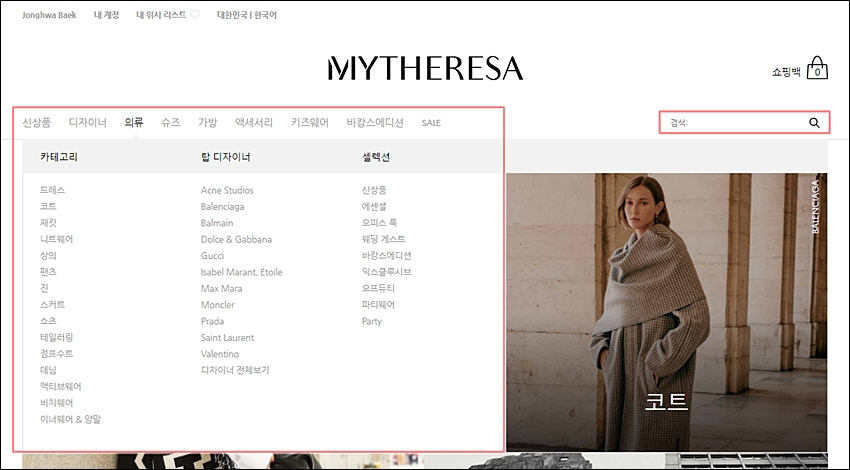Select 코트 in the category list
Screen dimensions: 850x470
tap(48, 206)
